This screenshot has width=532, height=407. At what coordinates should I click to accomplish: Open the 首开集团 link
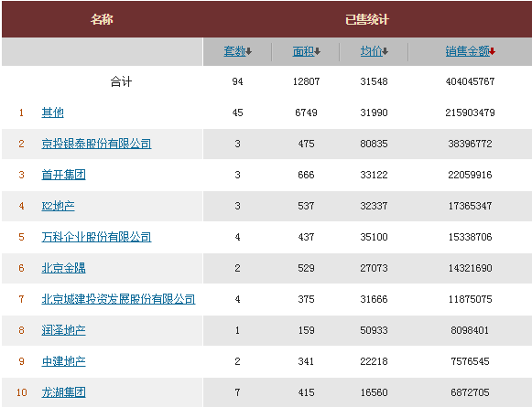[63, 175]
